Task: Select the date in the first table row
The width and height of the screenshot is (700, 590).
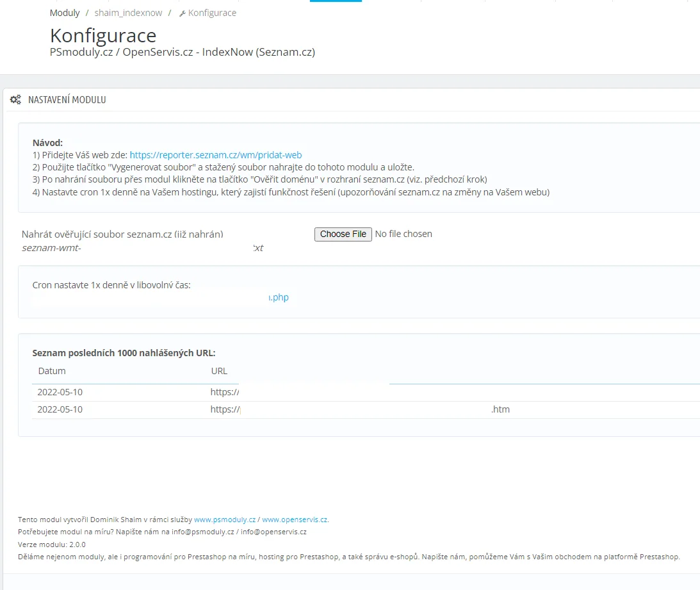Action: coord(60,392)
